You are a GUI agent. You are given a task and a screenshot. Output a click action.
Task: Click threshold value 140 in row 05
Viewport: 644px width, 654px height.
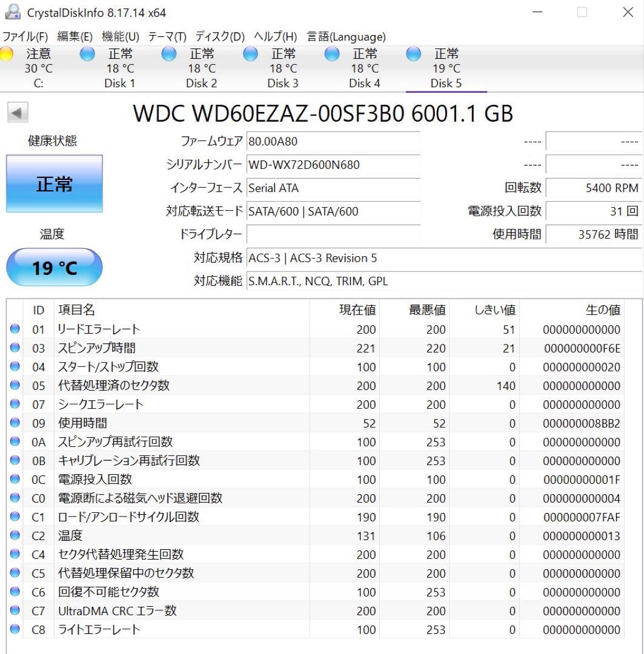pyautogui.click(x=506, y=386)
